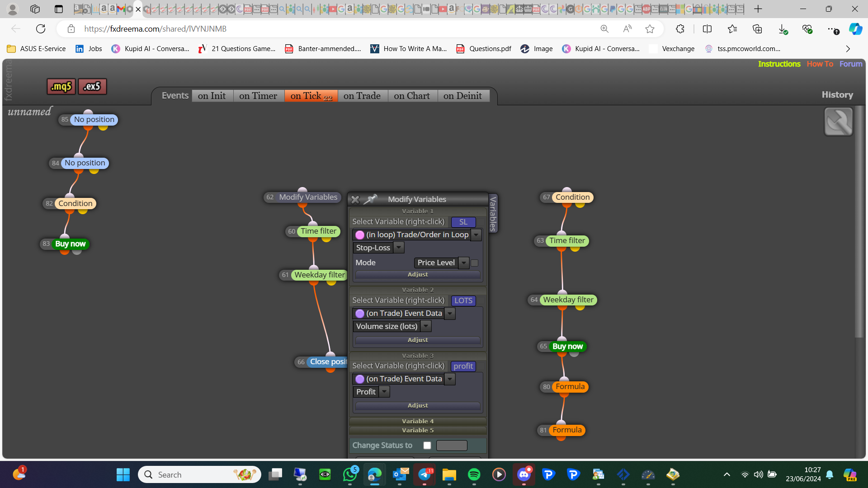The width and height of the screenshot is (868, 488).
Task: Switch to the on Timer event tab
Action: click(x=258, y=96)
